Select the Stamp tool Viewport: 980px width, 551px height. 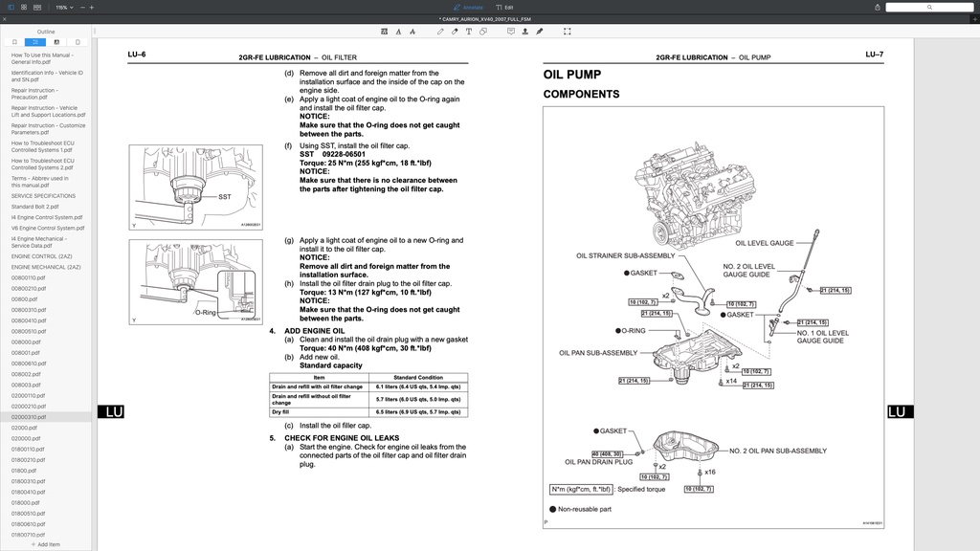tap(525, 32)
